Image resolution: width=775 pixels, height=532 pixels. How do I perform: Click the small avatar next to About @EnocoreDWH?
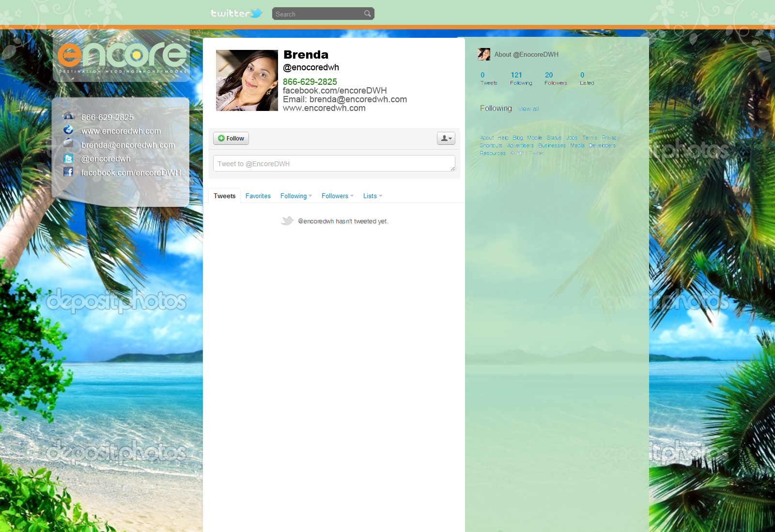(x=484, y=54)
